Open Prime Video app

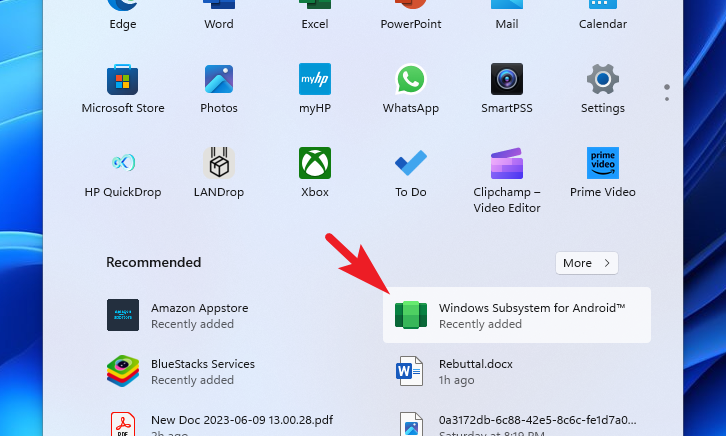pyautogui.click(x=603, y=173)
